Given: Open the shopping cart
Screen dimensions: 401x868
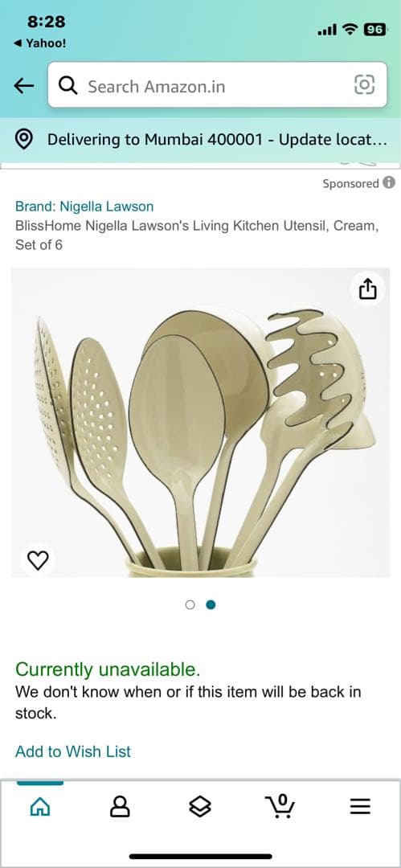Looking at the screenshot, I should click(280, 807).
